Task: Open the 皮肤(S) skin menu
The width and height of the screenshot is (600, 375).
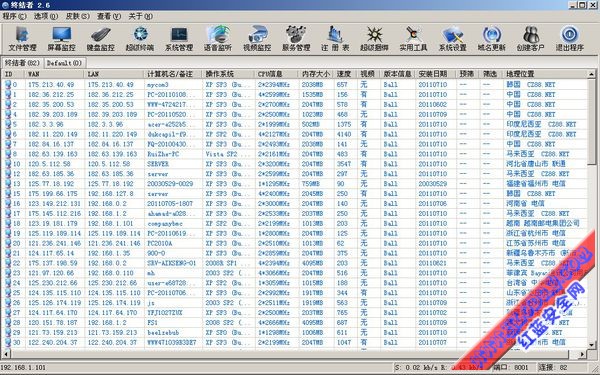Action: pyautogui.click(x=78, y=16)
